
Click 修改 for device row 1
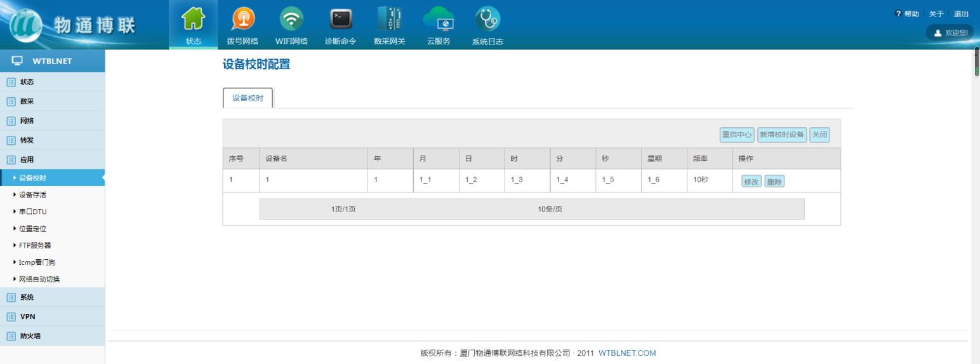click(x=751, y=182)
